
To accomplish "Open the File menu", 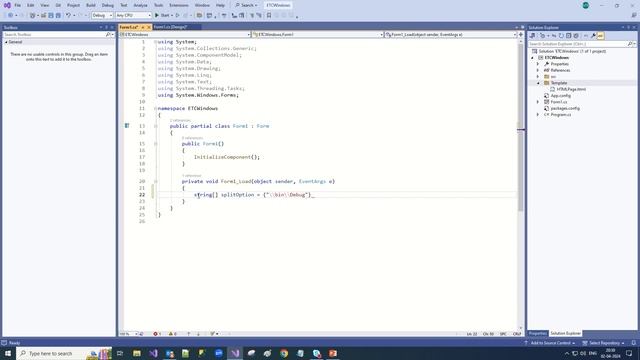I will tap(18, 5).
